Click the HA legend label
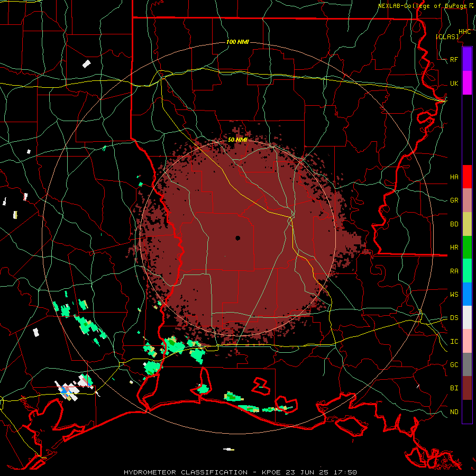The height and width of the screenshot is (476, 476). (x=454, y=177)
